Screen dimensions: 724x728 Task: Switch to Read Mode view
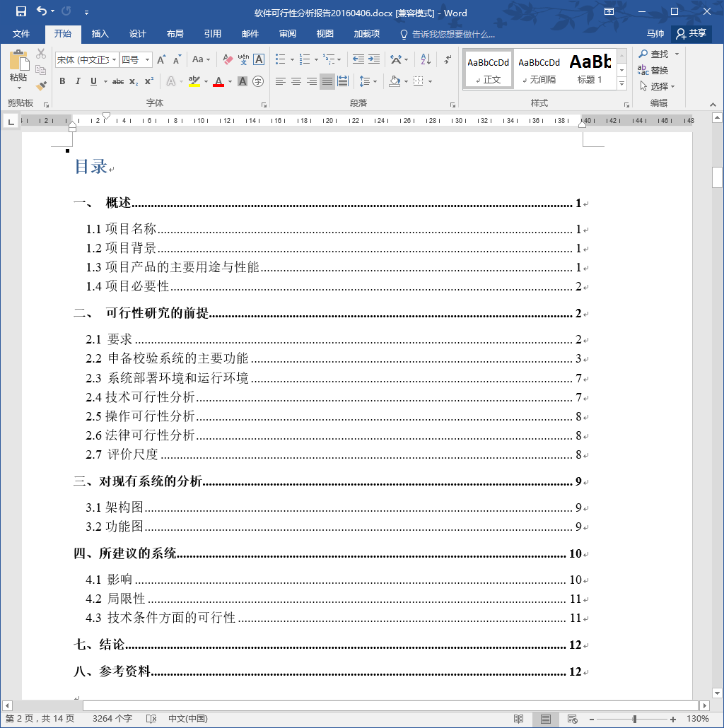click(519, 720)
